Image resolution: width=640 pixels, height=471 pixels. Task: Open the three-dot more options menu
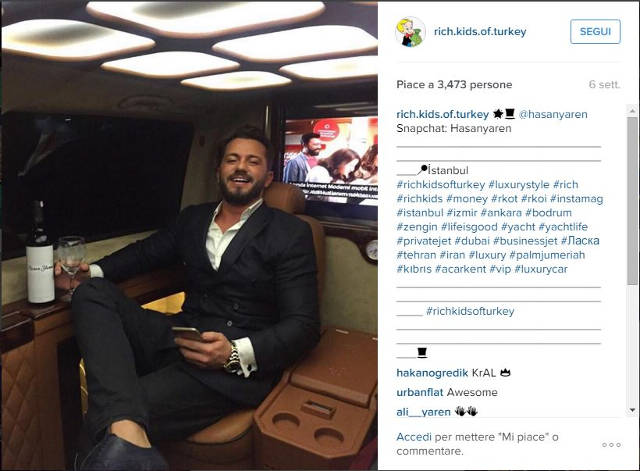tap(611, 445)
